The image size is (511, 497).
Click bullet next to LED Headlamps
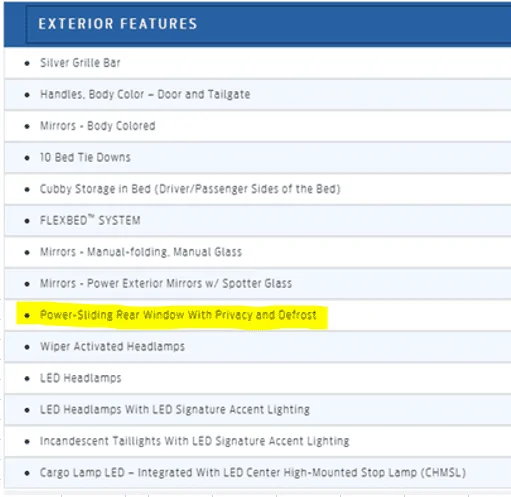pos(27,379)
